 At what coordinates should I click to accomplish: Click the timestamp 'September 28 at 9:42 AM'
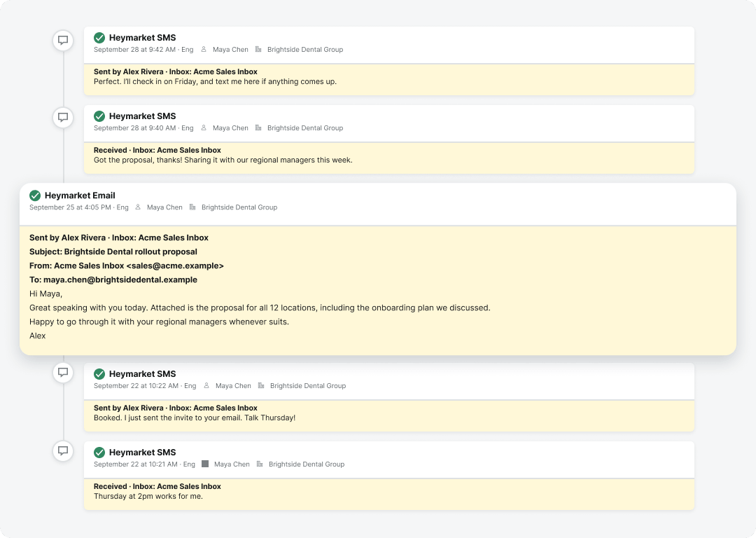(134, 49)
